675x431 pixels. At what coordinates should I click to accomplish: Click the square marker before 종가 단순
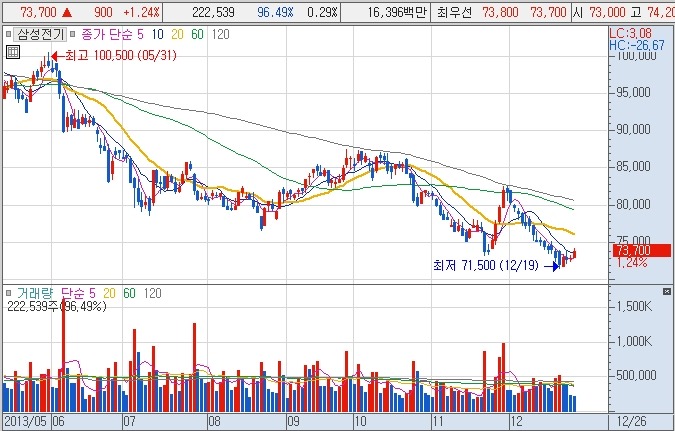tap(72, 34)
